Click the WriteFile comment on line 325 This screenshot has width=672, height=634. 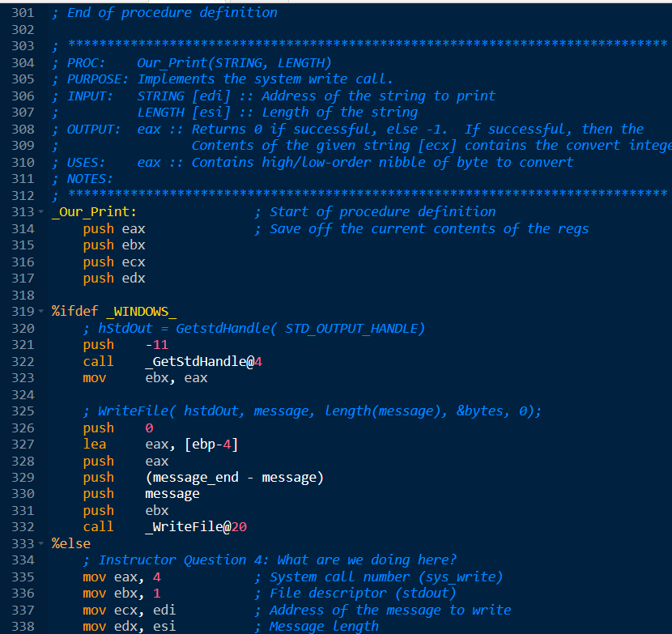[308, 411]
